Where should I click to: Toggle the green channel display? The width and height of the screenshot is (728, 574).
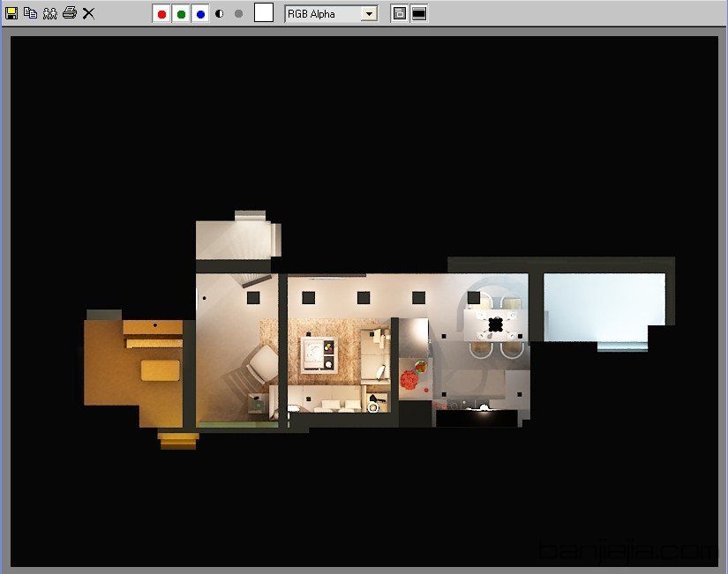pyautogui.click(x=181, y=14)
